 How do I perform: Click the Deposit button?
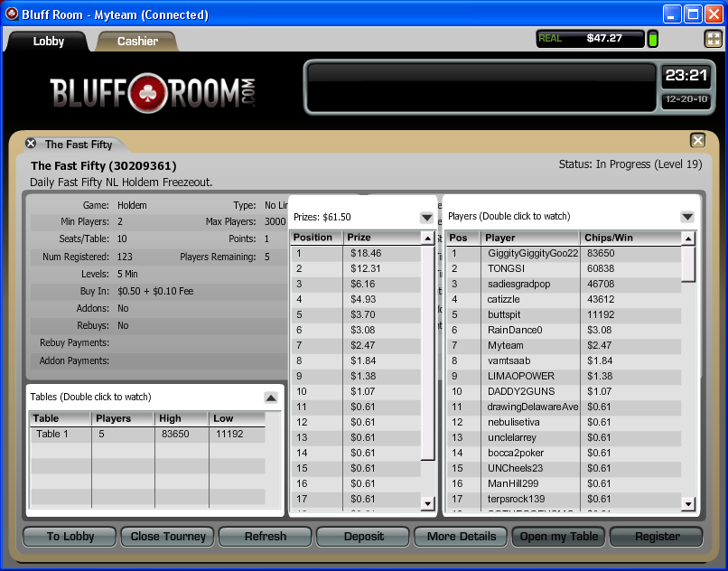pyautogui.click(x=363, y=537)
